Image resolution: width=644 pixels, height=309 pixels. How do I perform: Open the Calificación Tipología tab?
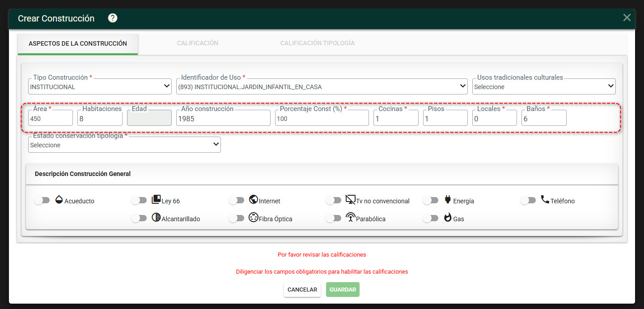[x=318, y=43]
